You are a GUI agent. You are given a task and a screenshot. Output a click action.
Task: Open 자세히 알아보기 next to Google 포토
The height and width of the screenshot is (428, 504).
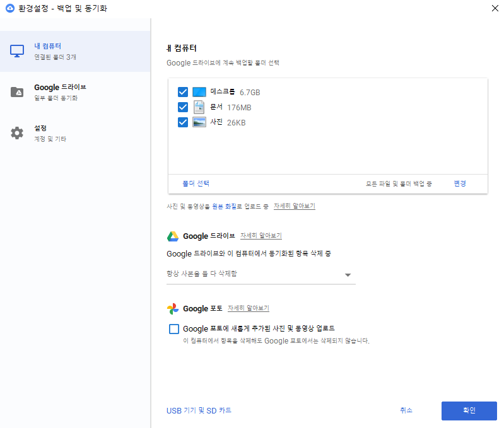(249, 308)
